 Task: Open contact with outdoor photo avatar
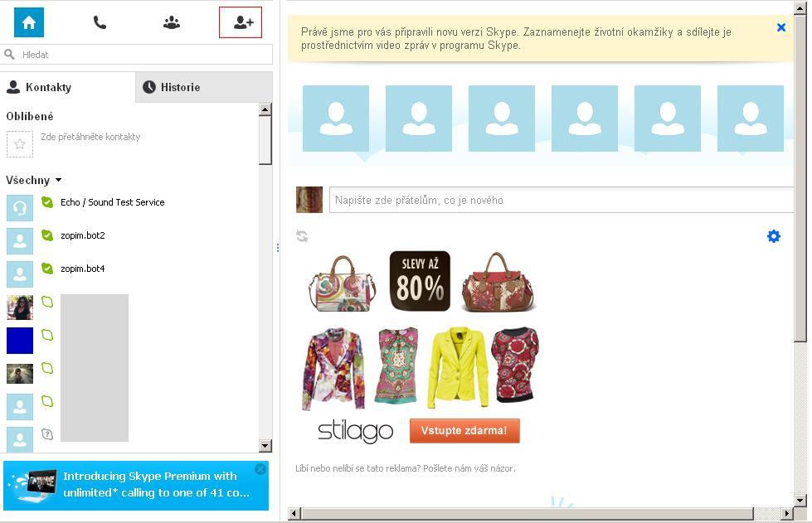point(20,374)
